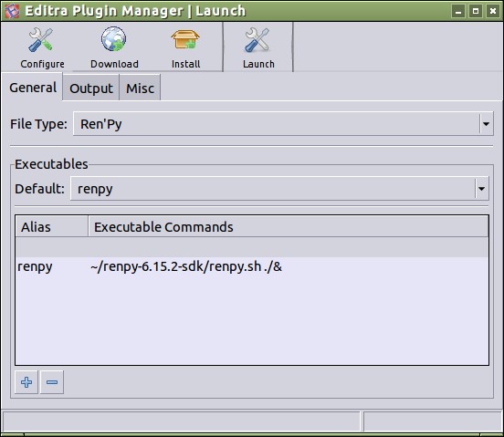Screen dimensions: 504x437
Task: Click the renpy default combo box value
Action: tap(279, 189)
